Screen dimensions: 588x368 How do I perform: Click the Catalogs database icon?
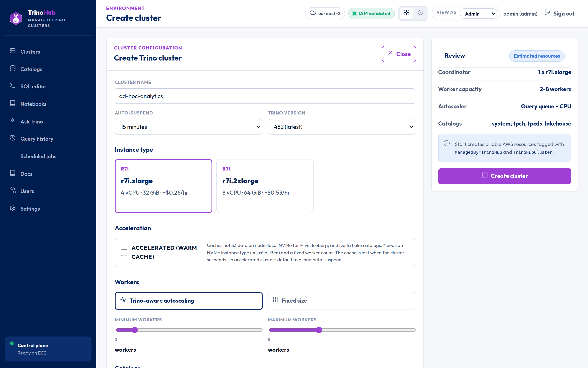point(13,68)
